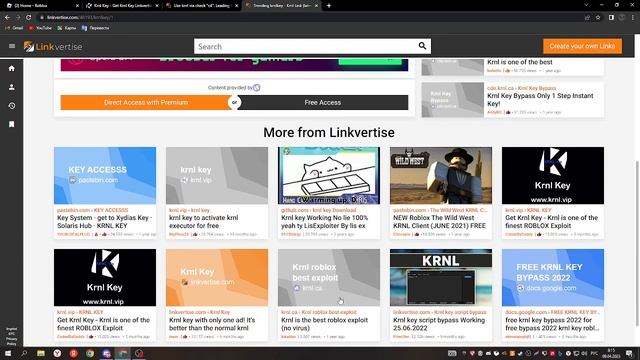Switch to the Home - Roblox tab
Screen dimensions: 640x360
pyautogui.click(x=41, y=6)
